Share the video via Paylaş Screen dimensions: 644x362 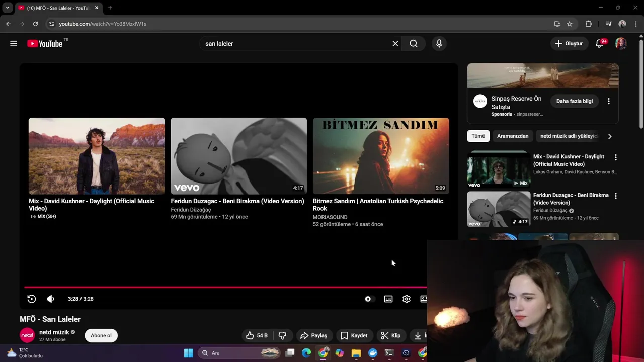coord(313,335)
